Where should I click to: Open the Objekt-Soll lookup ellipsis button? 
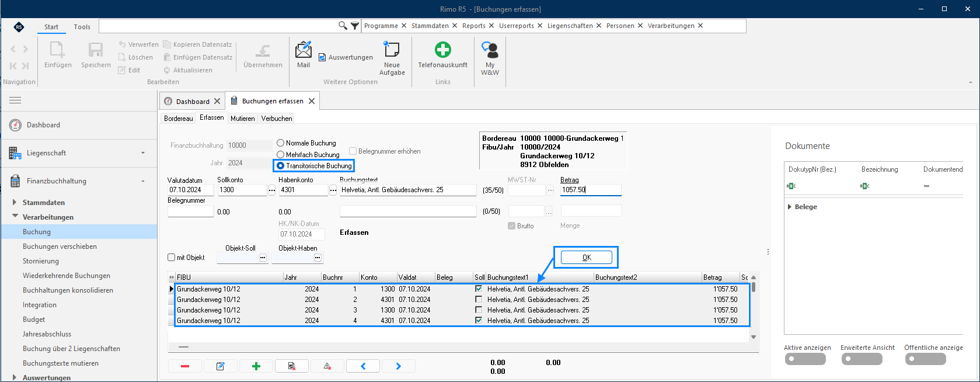pos(263,258)
